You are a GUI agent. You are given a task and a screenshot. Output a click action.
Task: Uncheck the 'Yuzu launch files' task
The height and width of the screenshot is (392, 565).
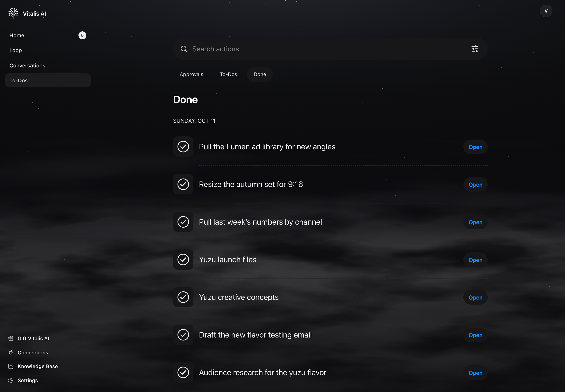pyautogui.click(x=183, y=259)
